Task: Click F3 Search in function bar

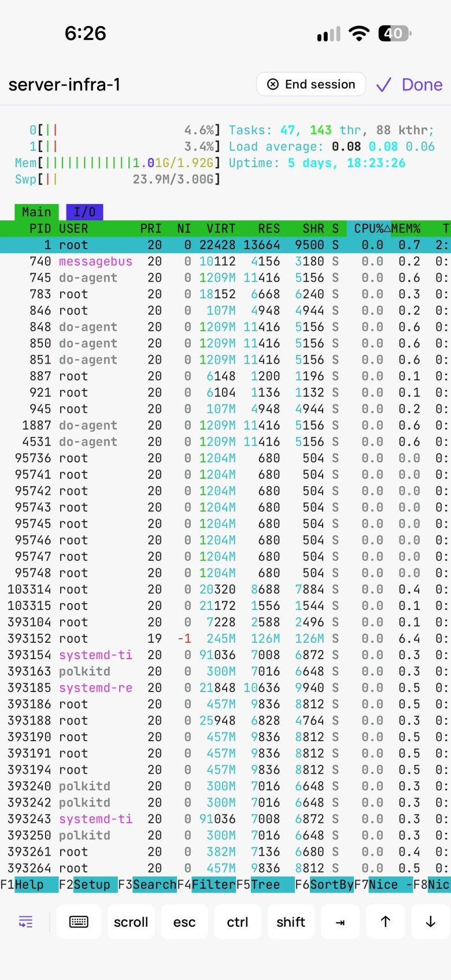Action: click(147, 885)
